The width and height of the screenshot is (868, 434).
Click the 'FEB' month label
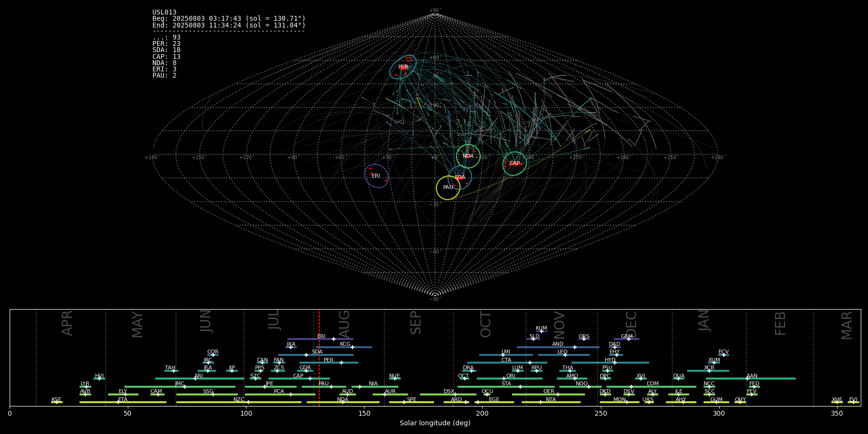pos(780,324)
